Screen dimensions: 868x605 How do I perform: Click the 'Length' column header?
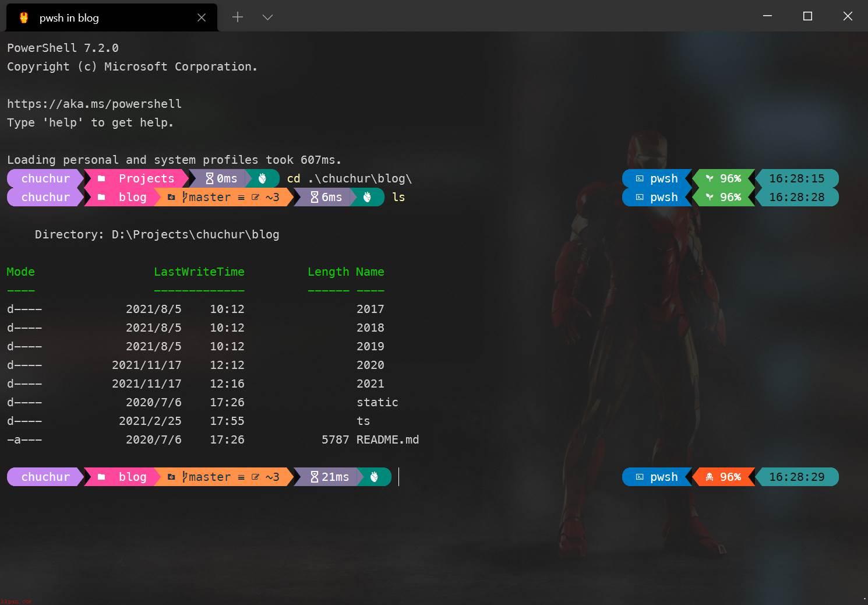(x=329, y=272)
